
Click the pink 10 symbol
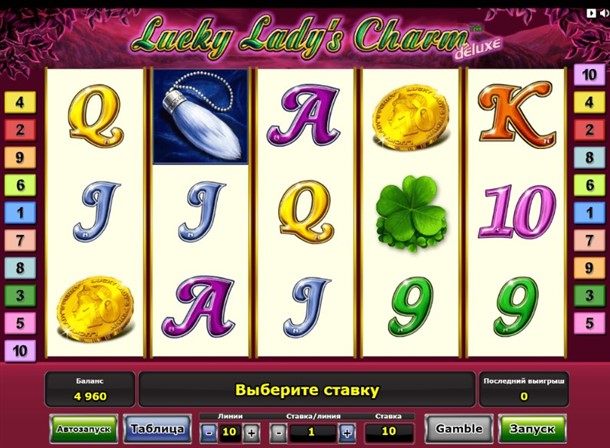coord(517,211)
